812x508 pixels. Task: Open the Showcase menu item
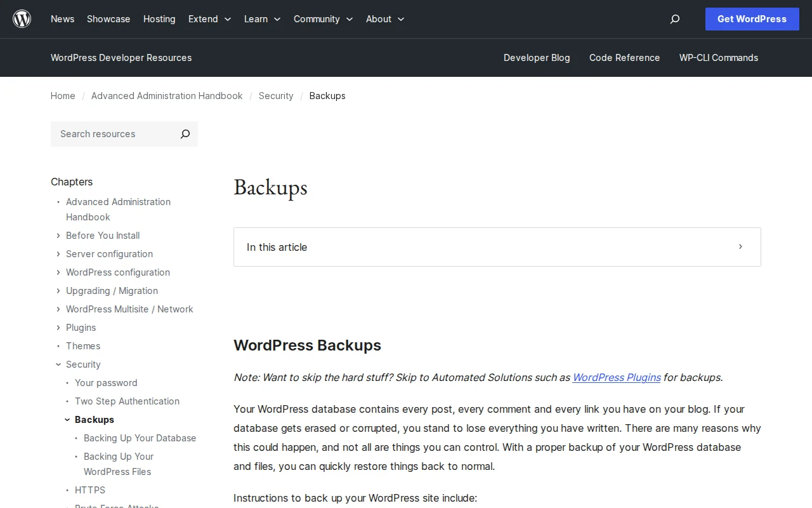[x=108, y=19]
